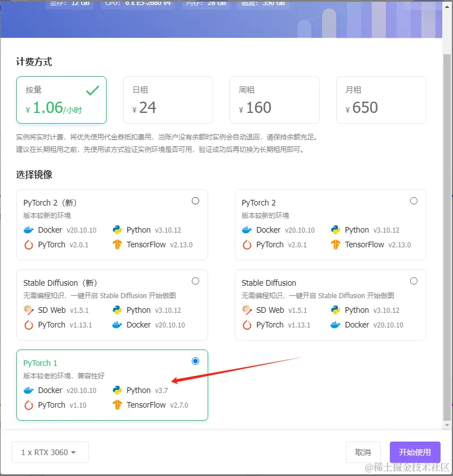Click Python icon in PyTorch 2 (新) card
The image size is (453, 476).
tap(117, 230)
